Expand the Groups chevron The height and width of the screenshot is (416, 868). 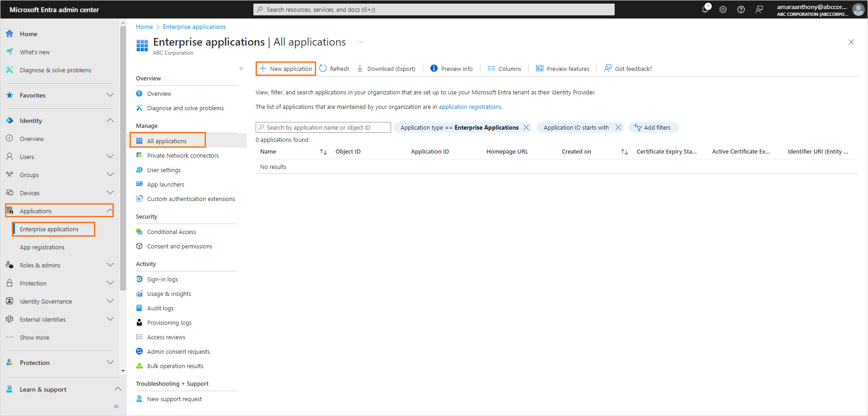coord(110,174)
